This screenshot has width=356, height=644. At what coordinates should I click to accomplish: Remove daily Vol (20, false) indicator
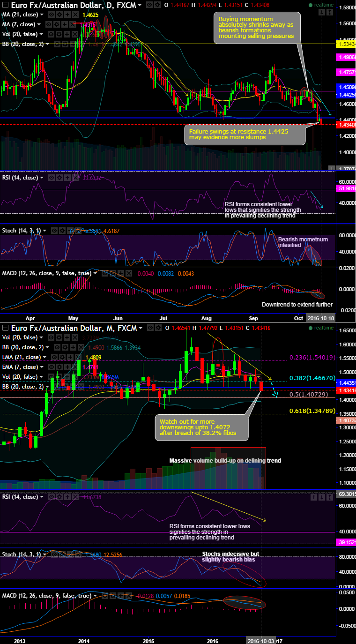pyautogui.click(x=75, y=34)
